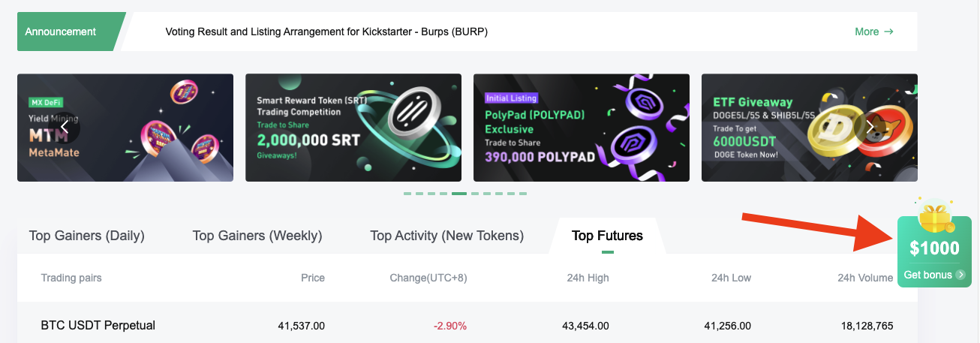
Task: Click the small arrow beside Get bonus
Action: (x=960, y=275)
